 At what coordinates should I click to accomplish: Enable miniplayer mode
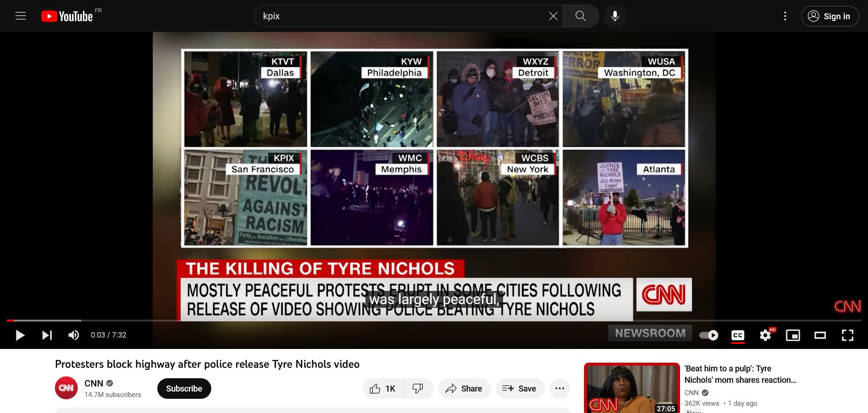pos(793,335)
